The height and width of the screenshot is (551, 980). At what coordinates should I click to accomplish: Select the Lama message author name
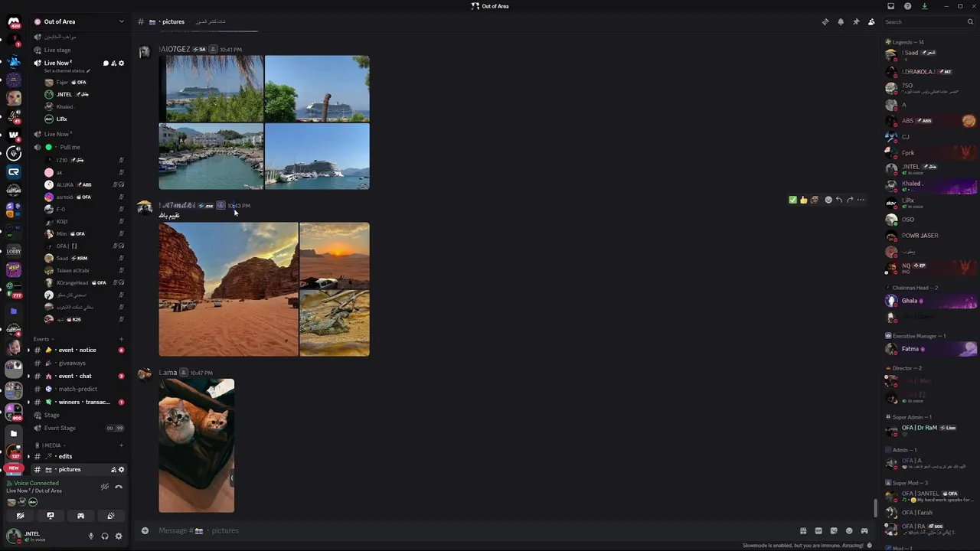coord(168,373)
